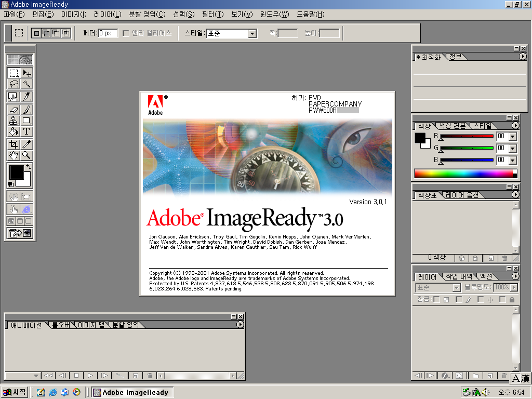Click trash icon in Layers panel
Screen dimensions: 532x399
point(504,376)
